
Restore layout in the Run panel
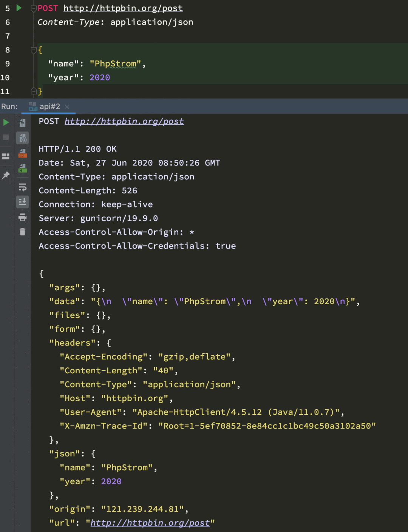point(6,156)
